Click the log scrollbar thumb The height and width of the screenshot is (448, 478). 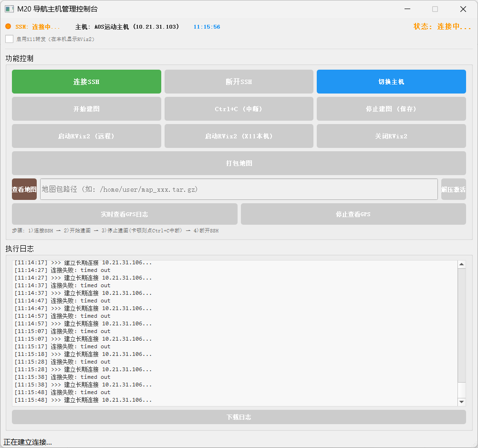click(x=461, y=390)
